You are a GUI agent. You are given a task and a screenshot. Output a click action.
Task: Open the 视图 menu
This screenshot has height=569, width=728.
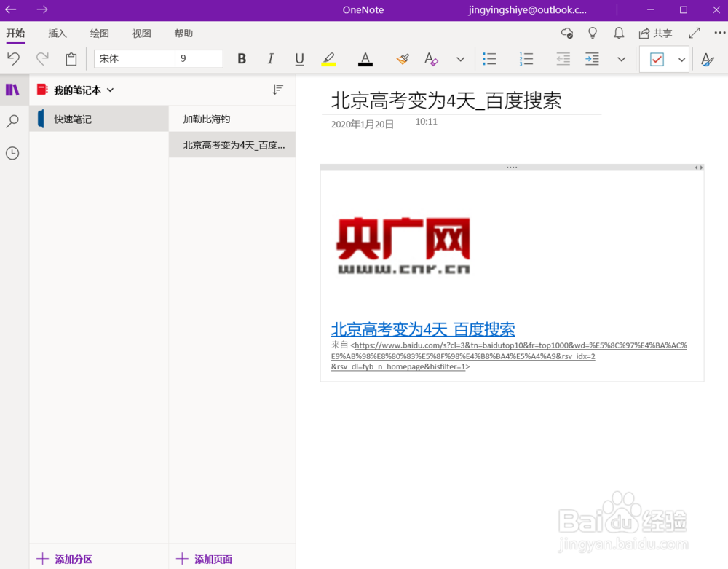141,33
